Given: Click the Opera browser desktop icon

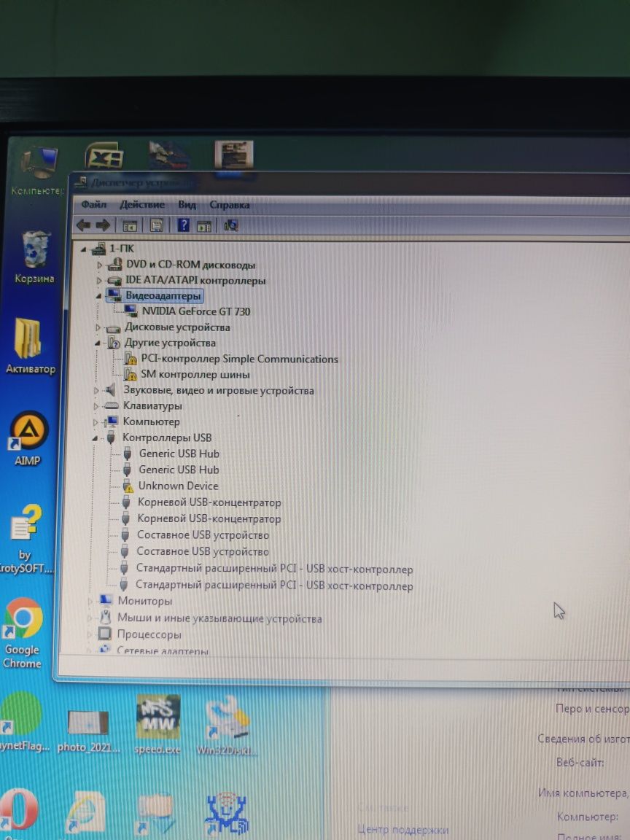Looking at the screenshot, I should [x=19, y=809].
